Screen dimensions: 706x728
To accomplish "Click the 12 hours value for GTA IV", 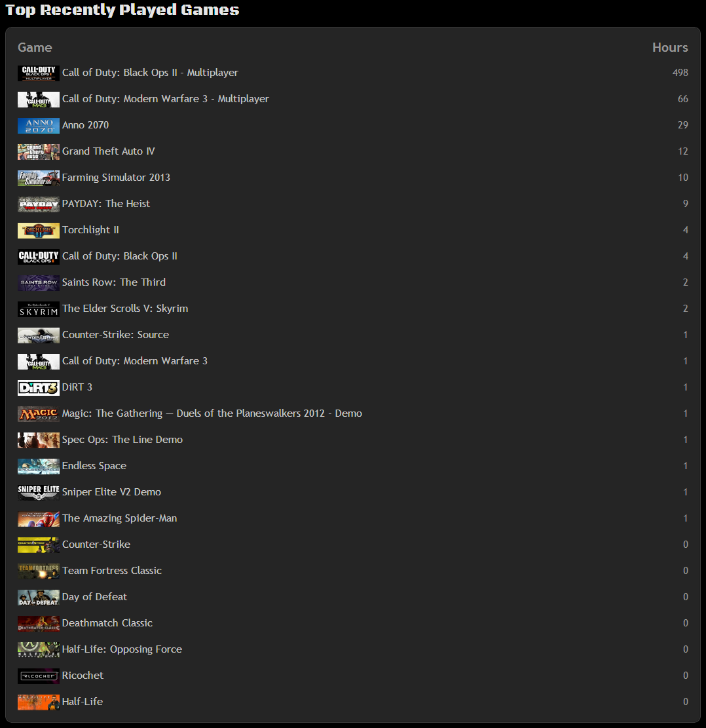I will 683,151.
